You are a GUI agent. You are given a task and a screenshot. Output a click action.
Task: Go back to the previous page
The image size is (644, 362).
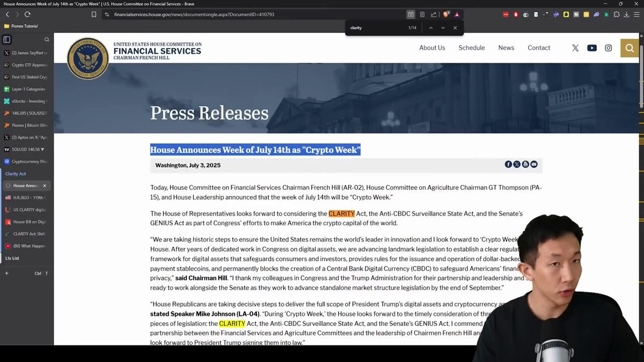pos(7,14)
